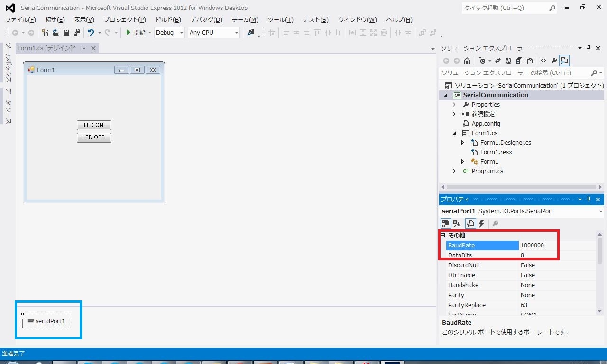
Task: Click the Quick Launch search box
Action: [x=509, y=8]
